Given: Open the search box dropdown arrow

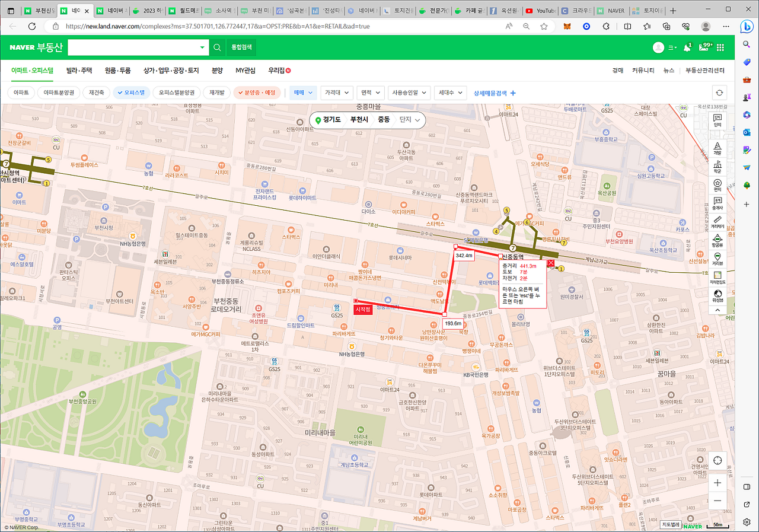Looking at the screenshot, I should (202, 47).
